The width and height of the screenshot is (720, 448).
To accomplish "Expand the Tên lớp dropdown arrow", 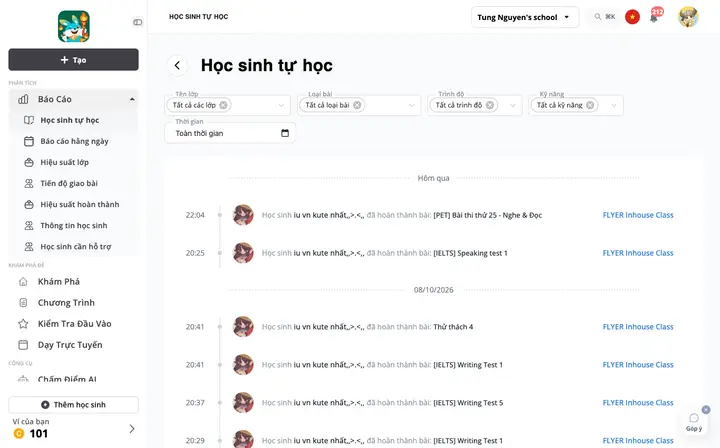I will [281, 106].
